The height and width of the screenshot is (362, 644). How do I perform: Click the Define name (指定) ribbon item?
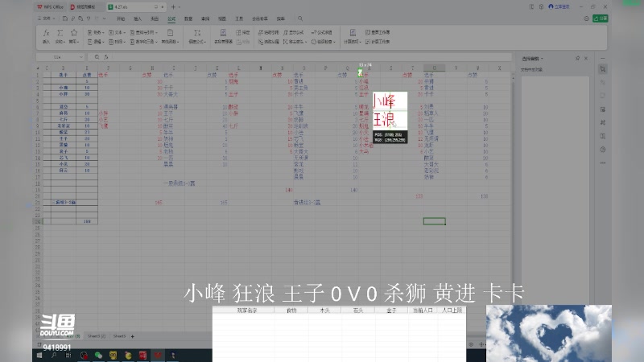pyautogui.click(x=243, y=32)
